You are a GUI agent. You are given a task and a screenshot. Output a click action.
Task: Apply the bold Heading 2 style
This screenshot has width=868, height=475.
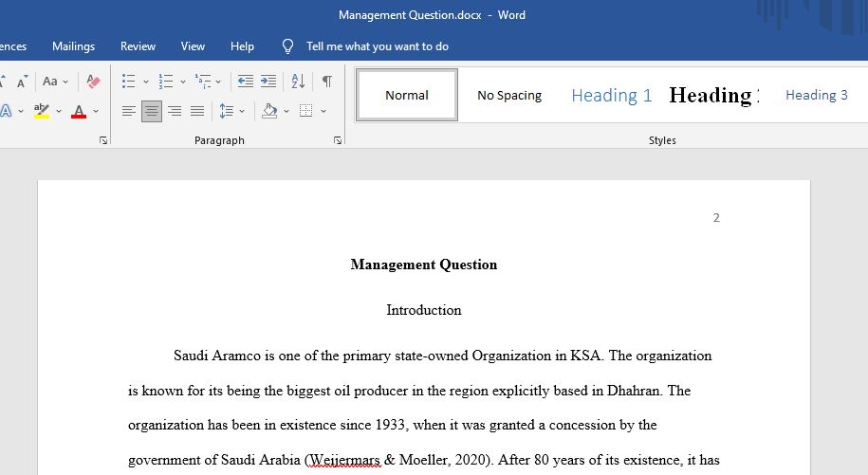point(713,95)
